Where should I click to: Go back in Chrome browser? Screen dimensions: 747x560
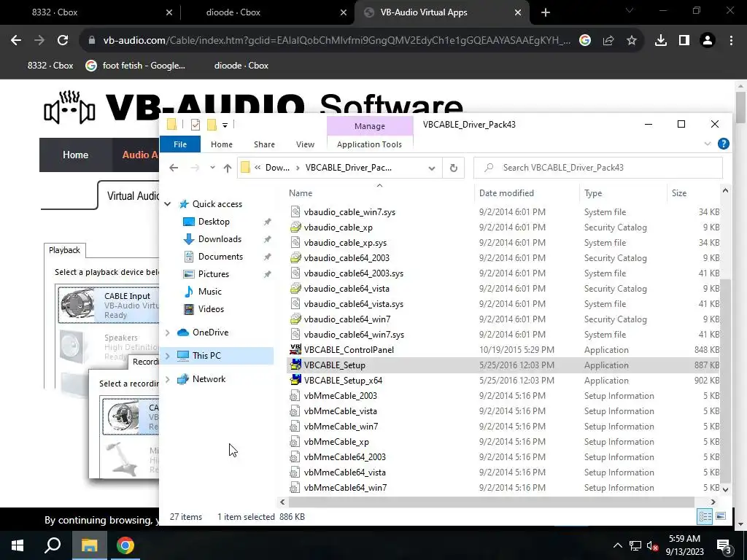16,41
